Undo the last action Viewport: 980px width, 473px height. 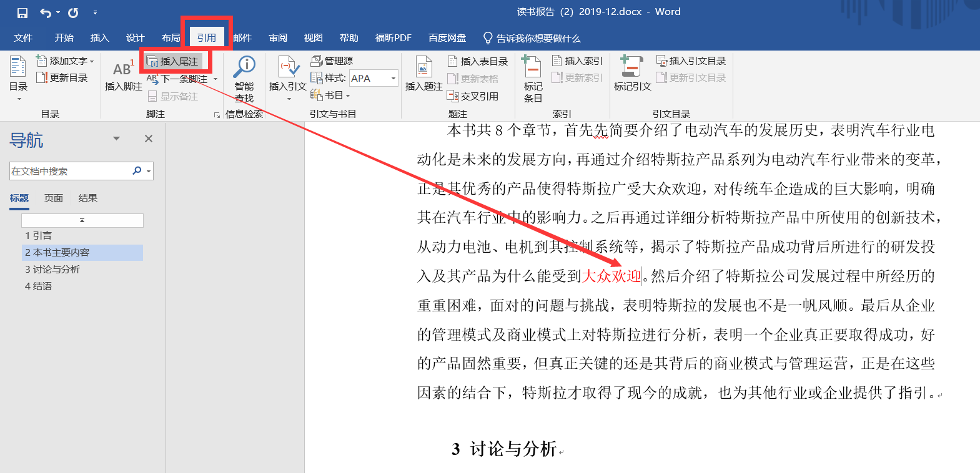(x=46, y=12)
